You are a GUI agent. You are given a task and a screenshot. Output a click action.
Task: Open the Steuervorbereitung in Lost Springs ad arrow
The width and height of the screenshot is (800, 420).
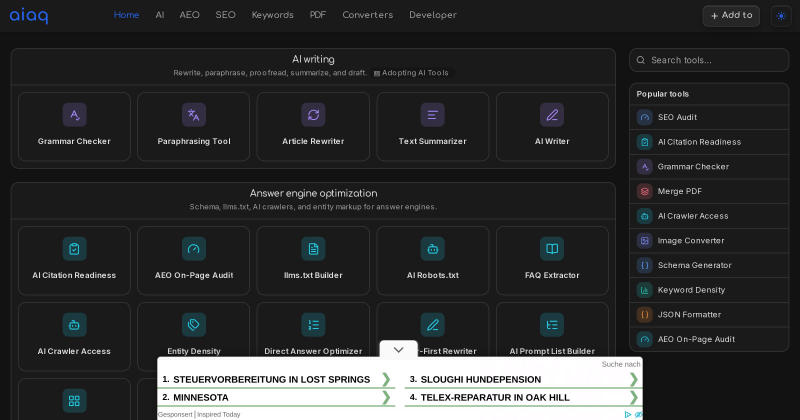click(386, 380)
